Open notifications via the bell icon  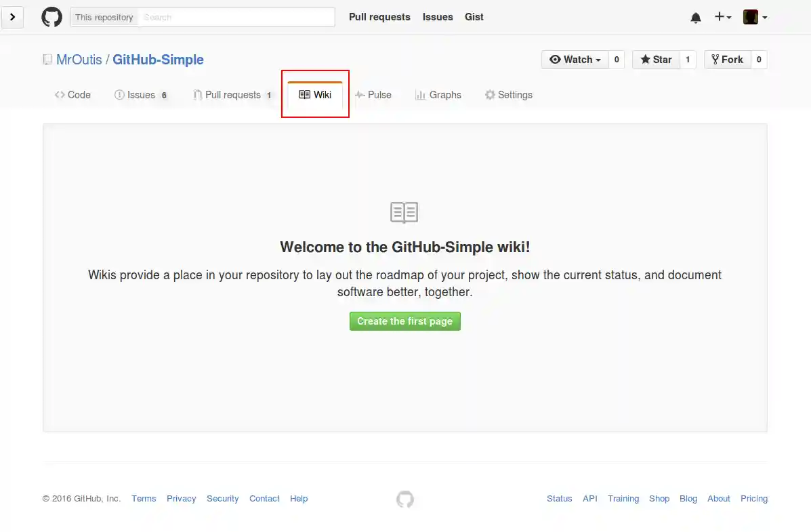[695, 17]
